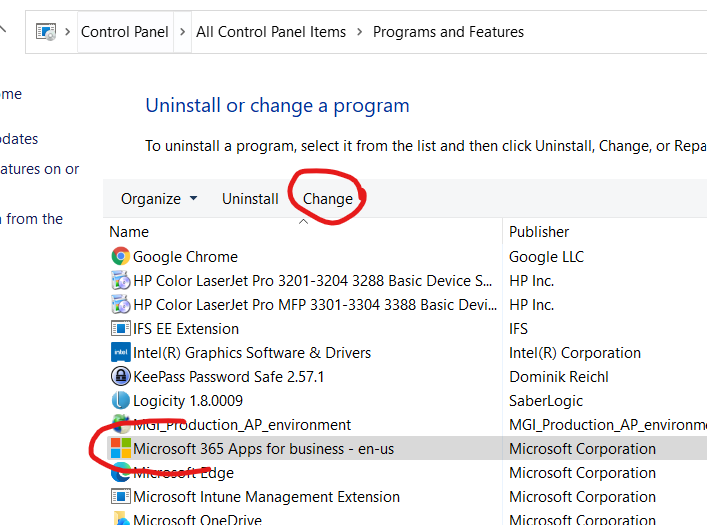Click the Intel Graphics Software icon
707x525 pixels.
(x=120, y=353)
